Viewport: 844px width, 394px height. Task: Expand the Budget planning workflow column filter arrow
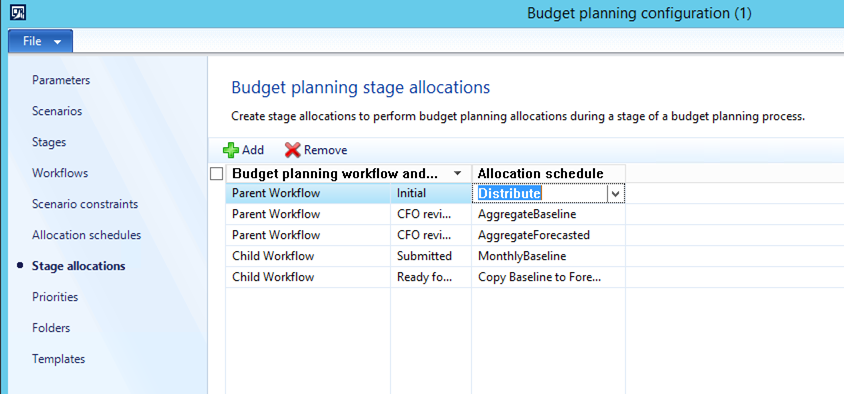tap(458, 173)
